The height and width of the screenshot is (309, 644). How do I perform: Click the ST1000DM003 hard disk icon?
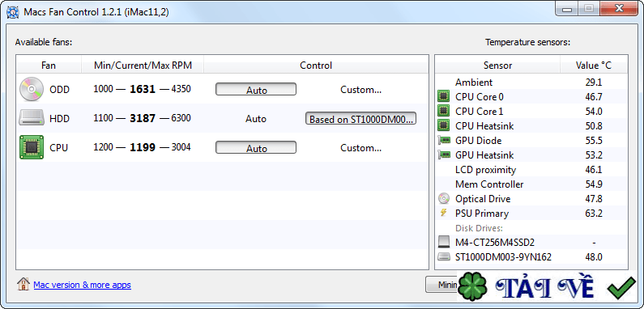[x=444, y=257]
